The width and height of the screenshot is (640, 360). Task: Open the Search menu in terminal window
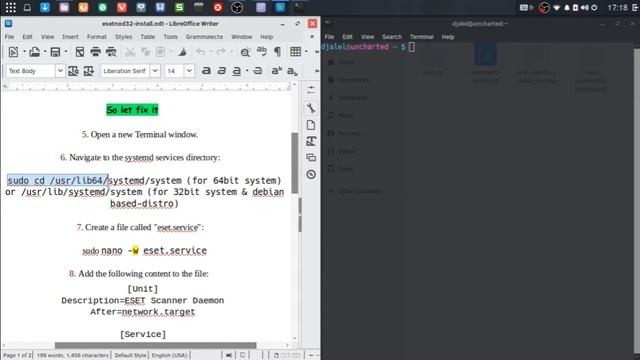pyautogui.click(x=392, y=37)
